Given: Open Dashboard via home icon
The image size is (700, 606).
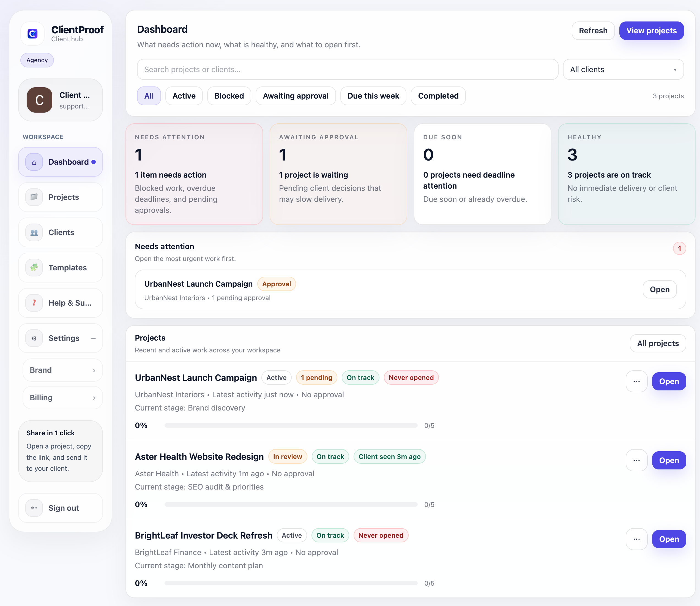Looking at the screenshot, I should [34, 162].
